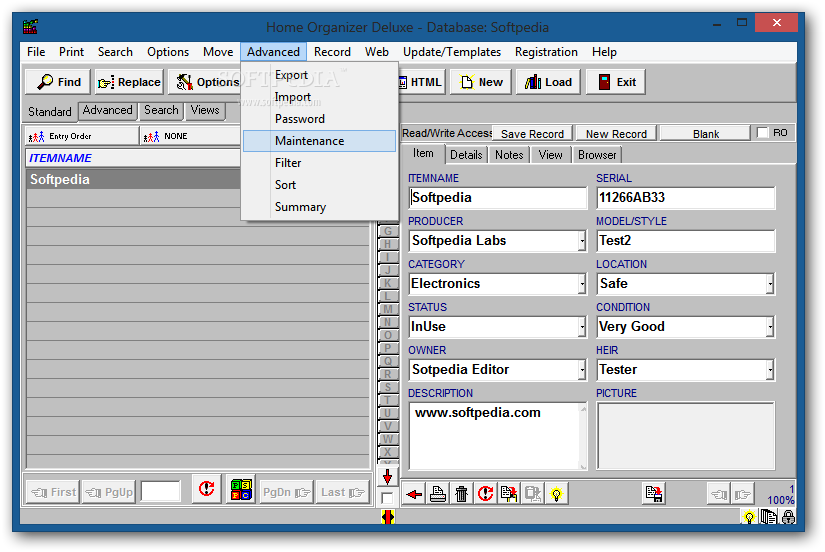Click the HTML toolbar button
The image size is (825, 552).
tap(422, 82)
